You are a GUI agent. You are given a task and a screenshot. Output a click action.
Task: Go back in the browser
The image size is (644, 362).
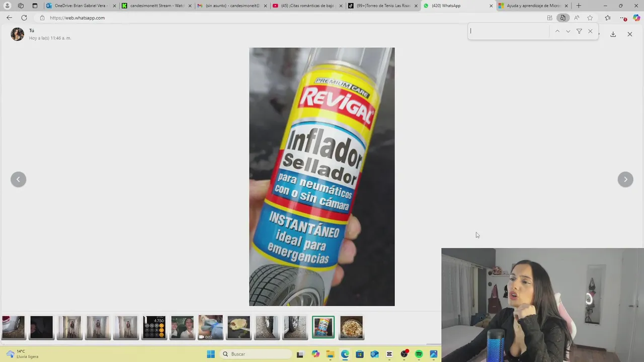[9, 18]
